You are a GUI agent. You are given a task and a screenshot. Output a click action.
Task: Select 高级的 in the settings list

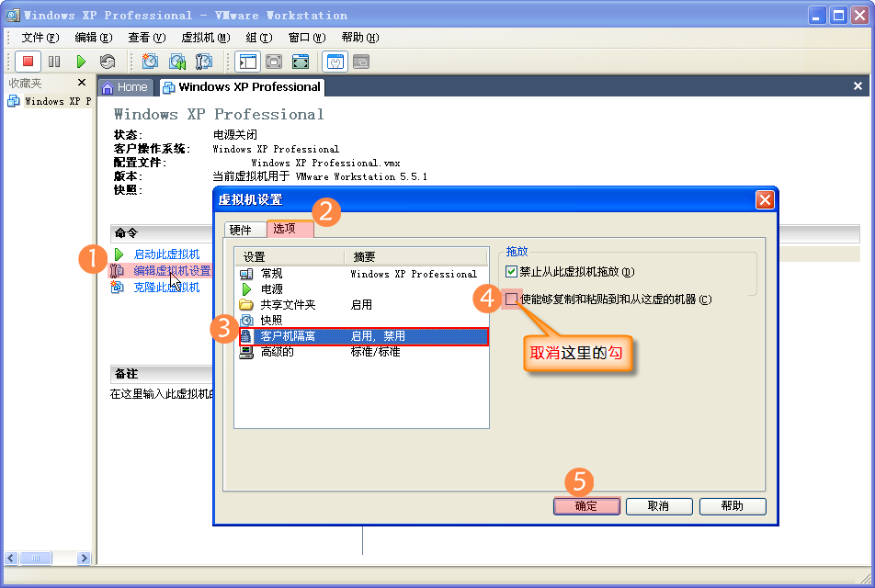pos(276,352)
